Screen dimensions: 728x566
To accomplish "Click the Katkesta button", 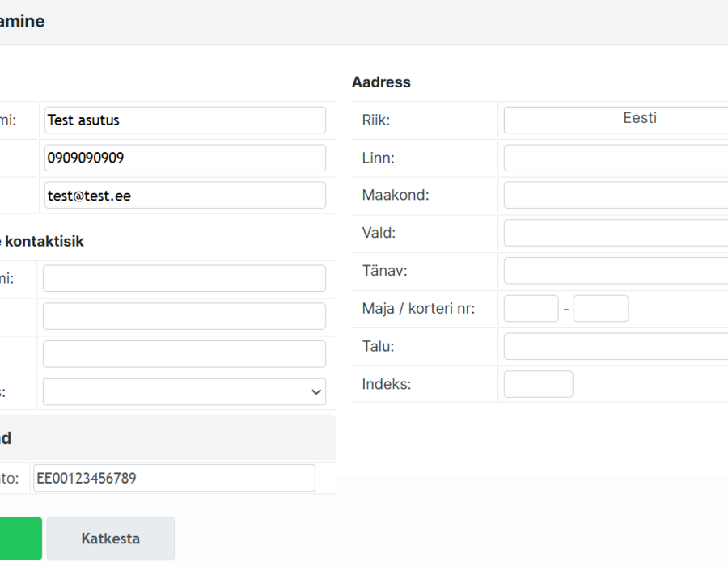I will click(x=111, y=539).
